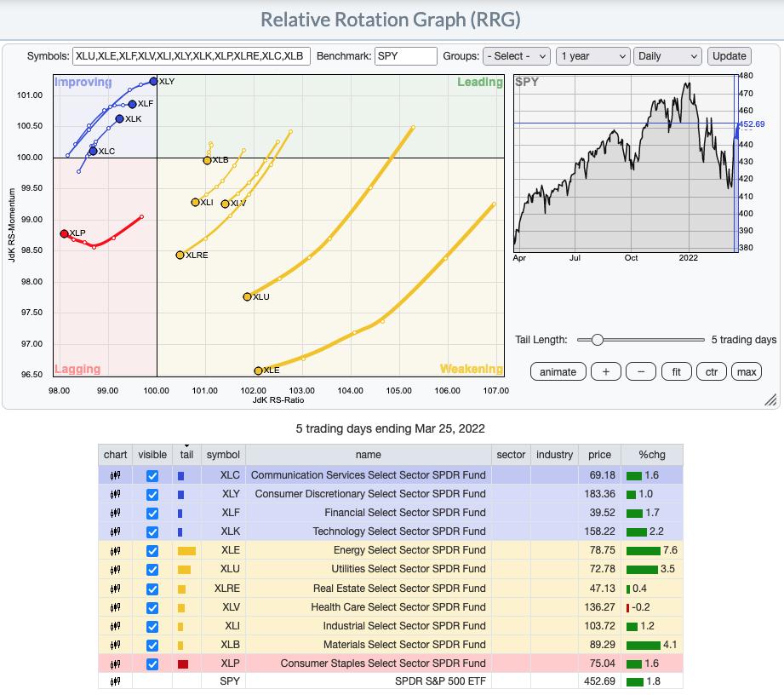Uncheck visible checkbox for XLRE
The width and height of the screenshot is (784, 695).
152,589
